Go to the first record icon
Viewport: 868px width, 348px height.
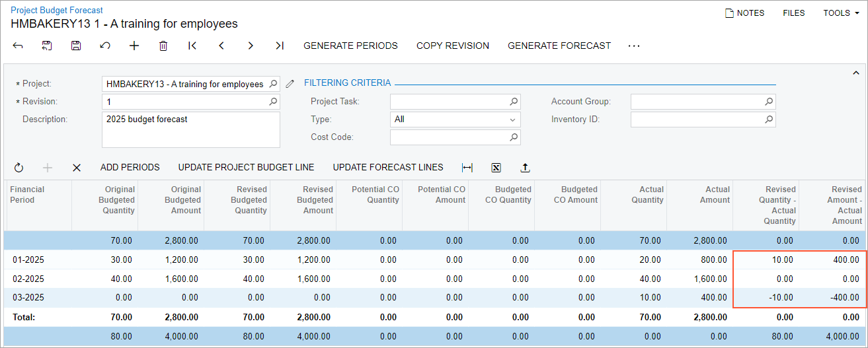coord(192,46)
